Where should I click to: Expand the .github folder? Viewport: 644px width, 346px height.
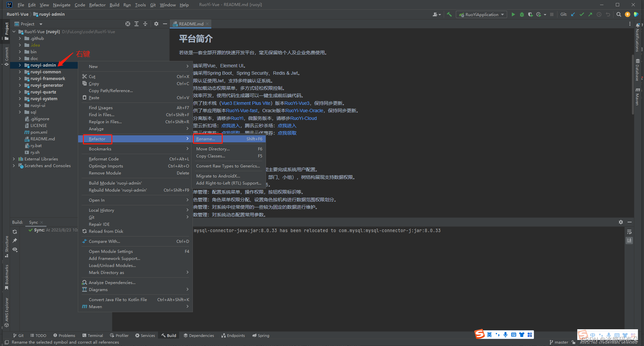(20, 38)
